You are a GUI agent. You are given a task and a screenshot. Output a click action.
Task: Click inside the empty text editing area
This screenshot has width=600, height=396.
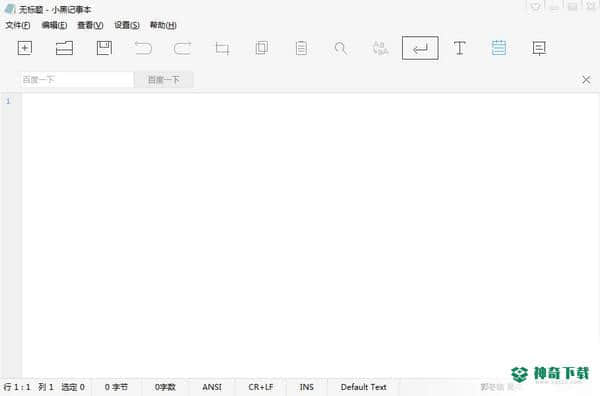311,235
